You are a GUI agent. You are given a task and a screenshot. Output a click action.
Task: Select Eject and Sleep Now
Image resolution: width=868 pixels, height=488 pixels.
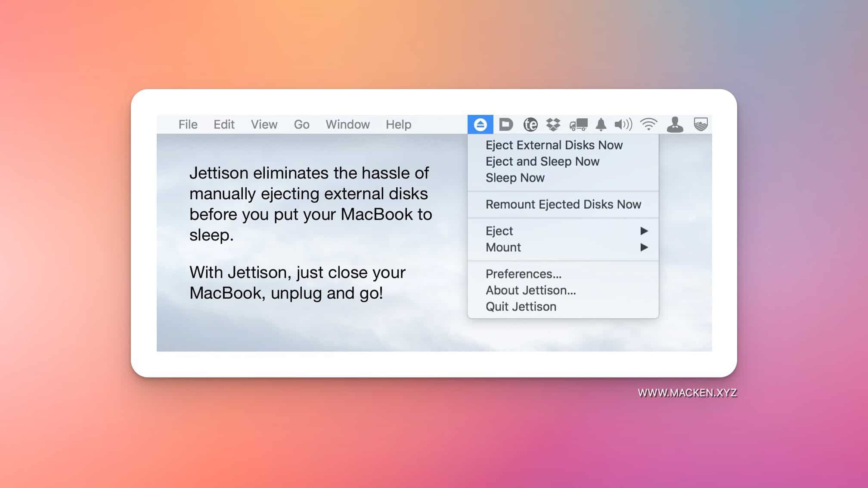(563, 161)
